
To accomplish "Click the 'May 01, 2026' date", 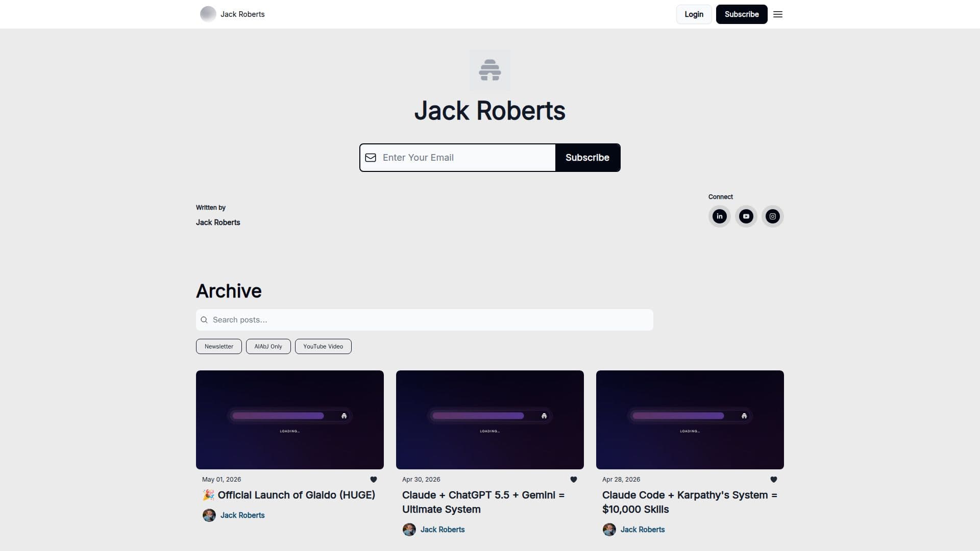I will click(222, 480).
